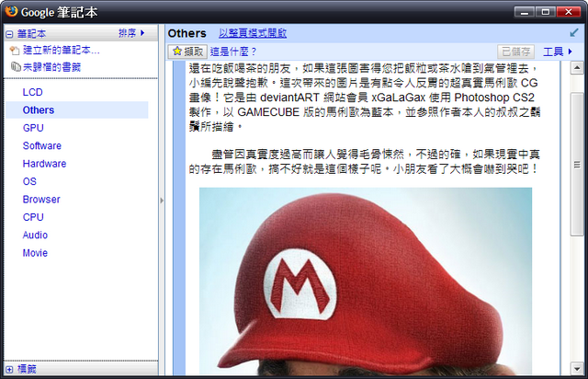
Task: Open the Audio notebook
Action: [35, 235]
